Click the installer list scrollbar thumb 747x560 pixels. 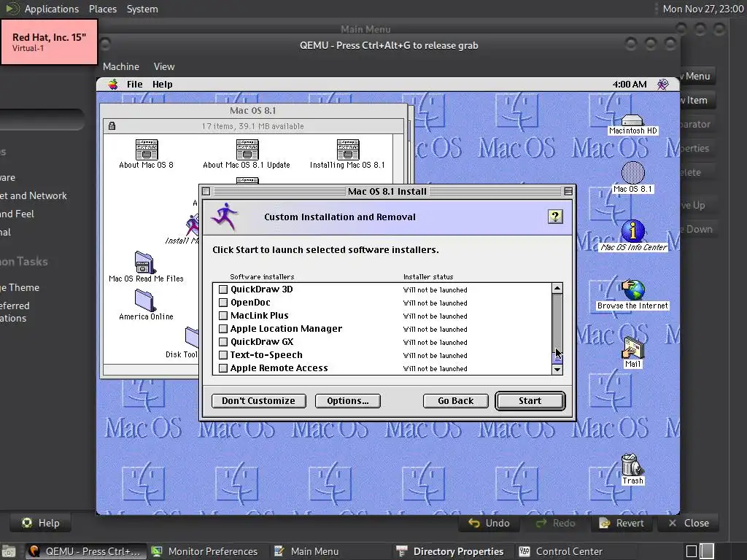pos(557,357)
